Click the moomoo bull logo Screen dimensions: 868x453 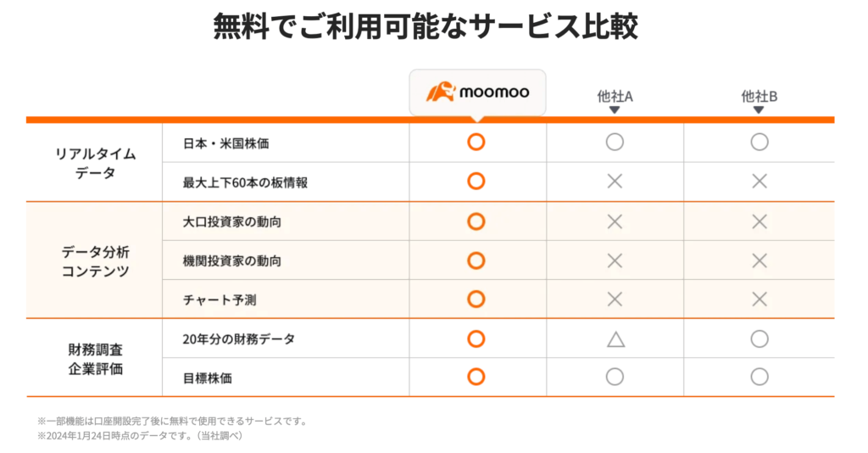click(x=441, y=92)
